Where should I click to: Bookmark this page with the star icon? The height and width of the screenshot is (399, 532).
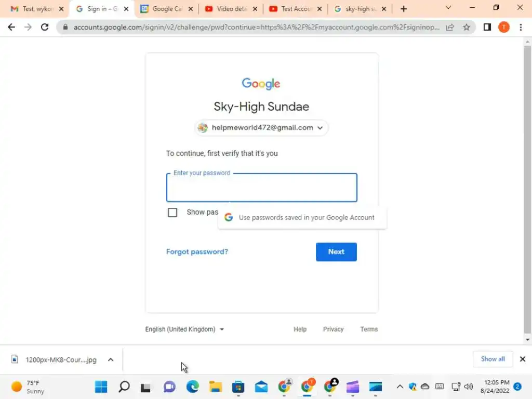tap(467, 27)
